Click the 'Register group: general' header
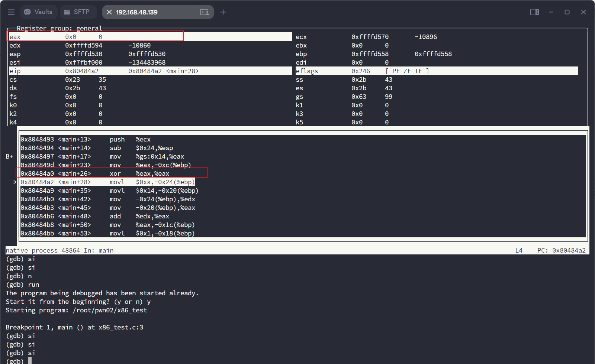595x364 pixels. pos(59,28)
